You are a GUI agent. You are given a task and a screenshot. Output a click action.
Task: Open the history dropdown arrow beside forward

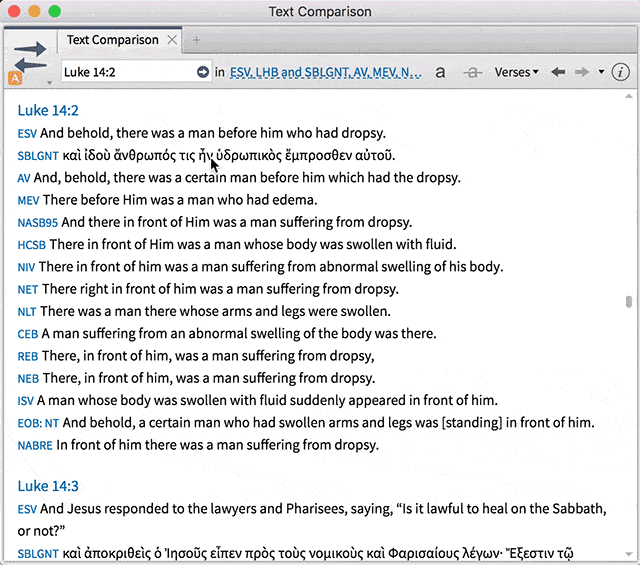(x=601, y=72)
